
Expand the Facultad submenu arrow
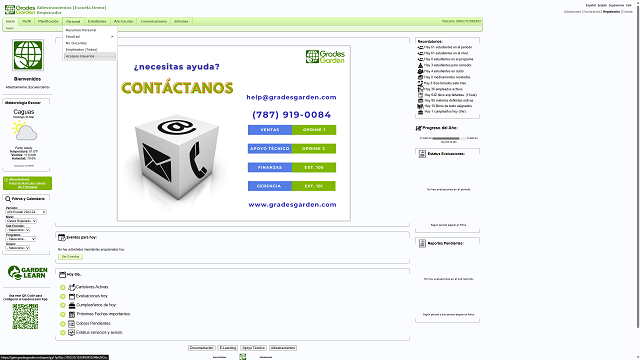click(112, 37)
